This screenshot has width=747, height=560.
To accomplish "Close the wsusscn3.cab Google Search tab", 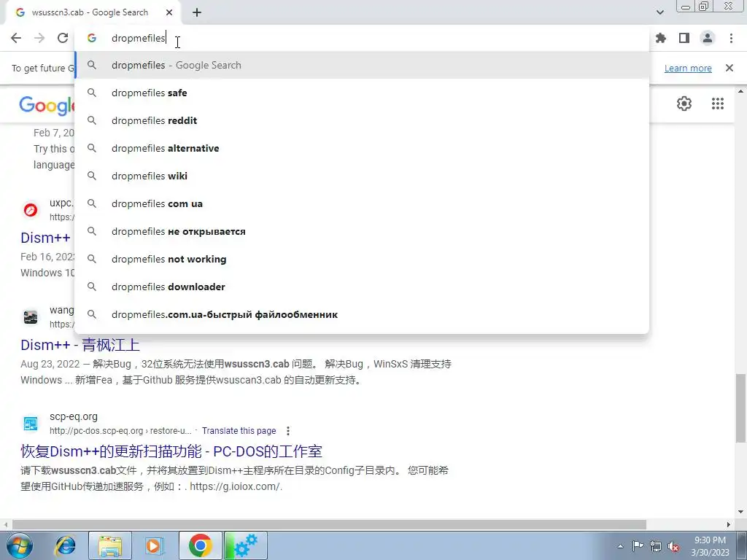I will pyautogui.click(x=169, y=12).
